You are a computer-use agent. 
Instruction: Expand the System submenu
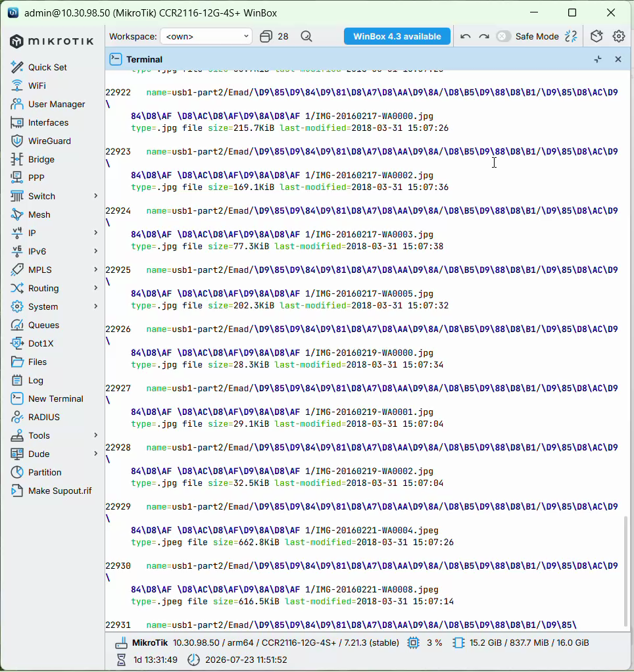click(x=95, y=306)
